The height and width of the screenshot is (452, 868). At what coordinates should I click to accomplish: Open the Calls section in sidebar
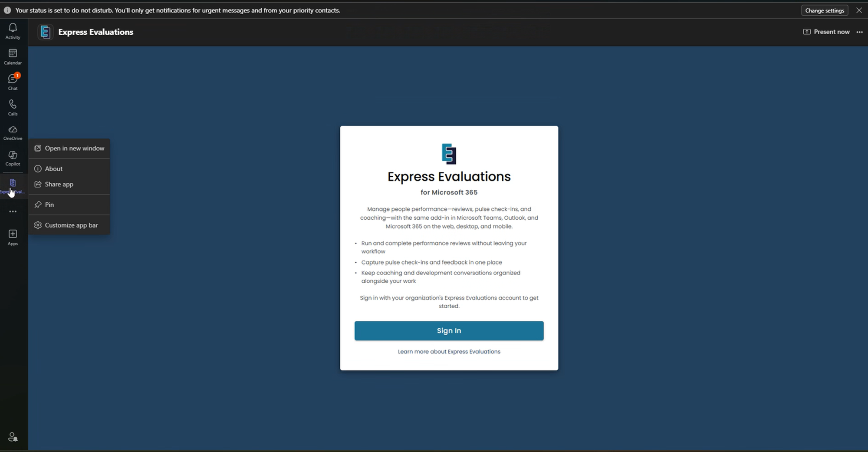click(13, 108)
